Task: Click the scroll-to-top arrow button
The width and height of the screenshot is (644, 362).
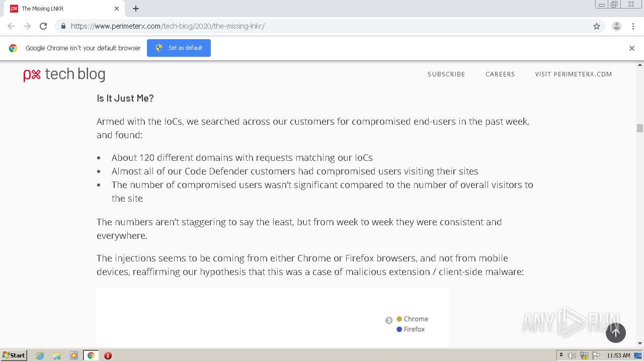Action: (615, 332)
